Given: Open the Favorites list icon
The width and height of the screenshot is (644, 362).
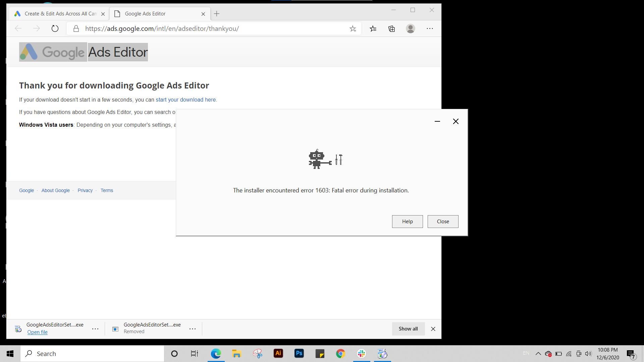Looking at the screenshot, I should point(373,28).
